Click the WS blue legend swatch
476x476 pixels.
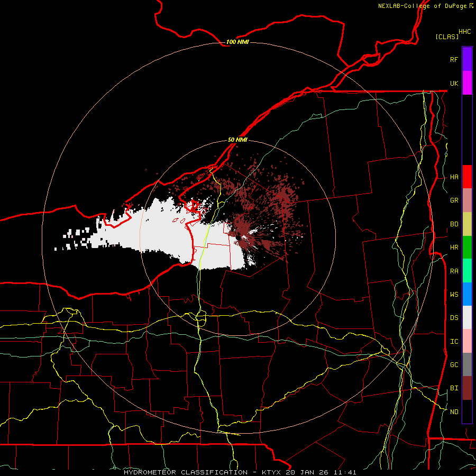[467, 294]
